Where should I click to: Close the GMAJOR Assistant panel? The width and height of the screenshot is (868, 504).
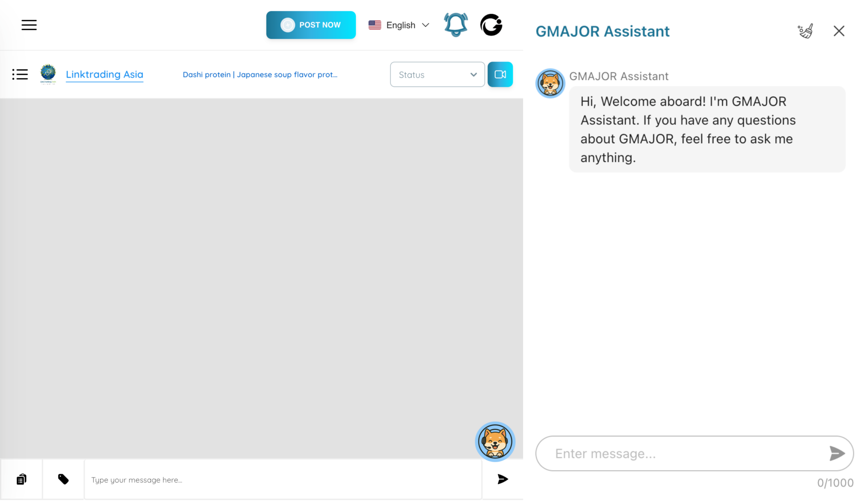tap(839, 31)
